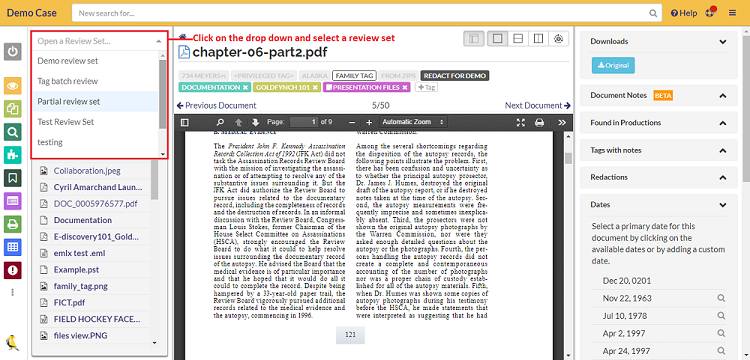Viewport: 750px width, 360px height.
Task: Toggle the PDF viewer sidebar icon
Action: [x=185, y=122]
